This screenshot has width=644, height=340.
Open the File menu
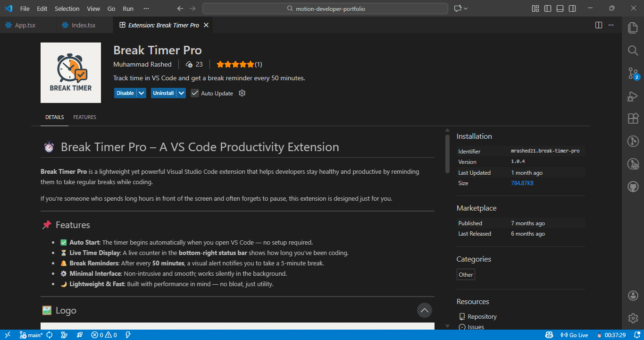pos(25,8)
